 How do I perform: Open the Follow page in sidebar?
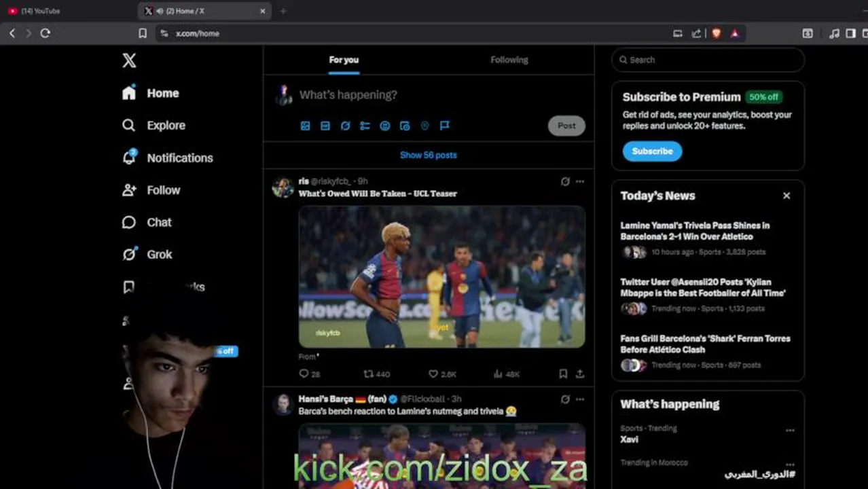coord(151,190)
